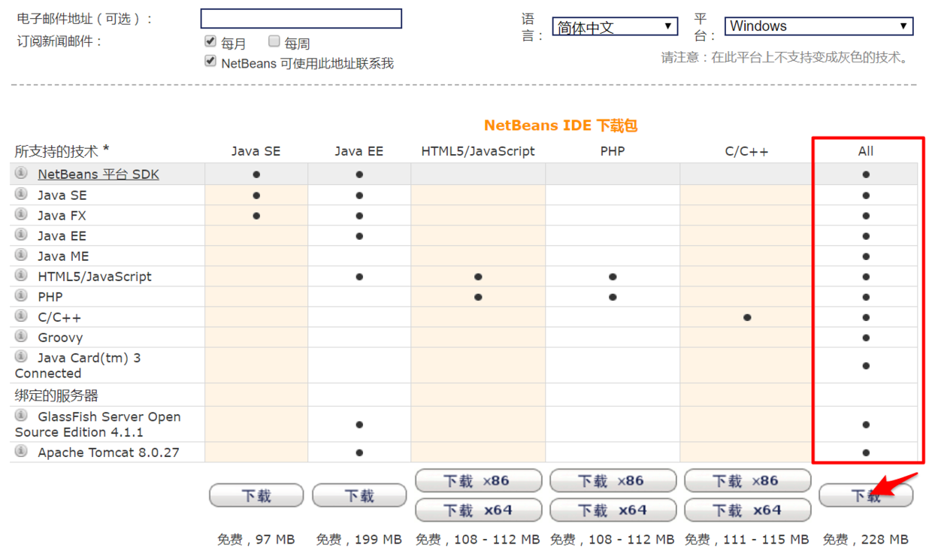This screenshot has height=560, width=932.
Task: Click info icon beside Java ME row
Action: [21, 255]
